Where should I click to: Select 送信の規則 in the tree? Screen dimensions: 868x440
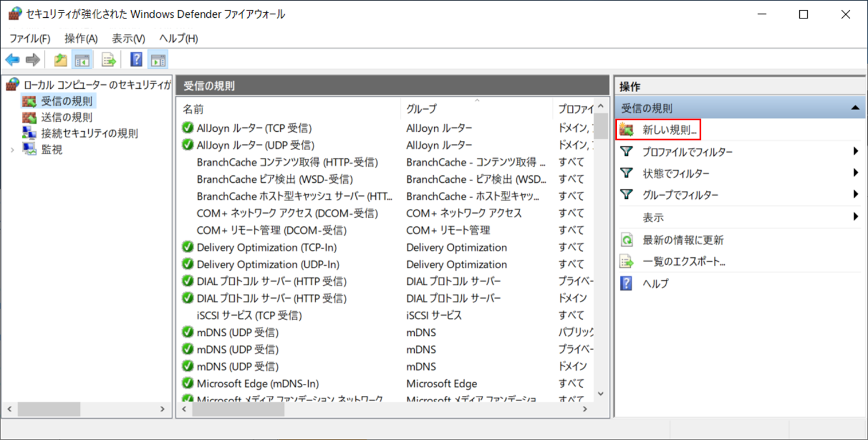tap(66, 117)
